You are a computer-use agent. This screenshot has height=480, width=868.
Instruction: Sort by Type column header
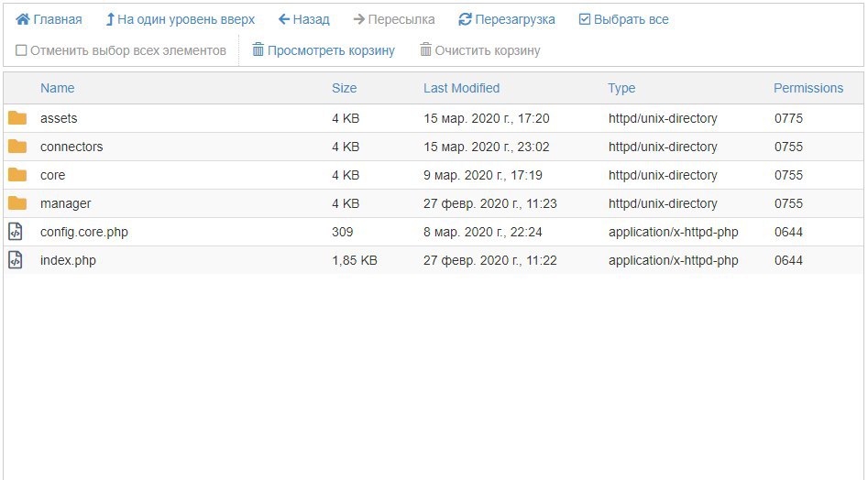pyautogui.click(x=621, y=89)
